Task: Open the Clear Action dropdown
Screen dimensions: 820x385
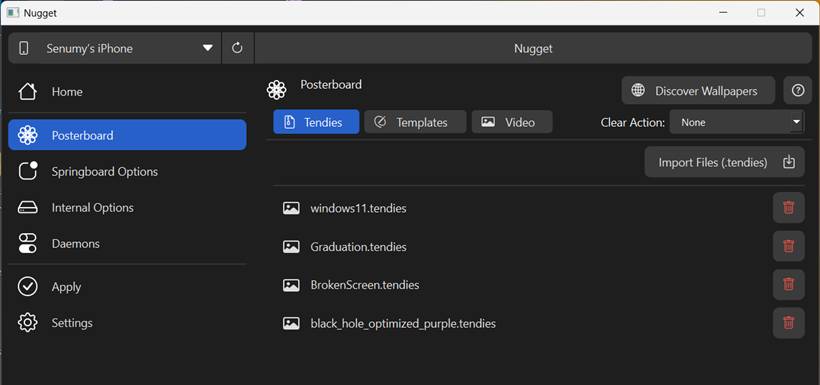Action: click(x=737, y=122)
